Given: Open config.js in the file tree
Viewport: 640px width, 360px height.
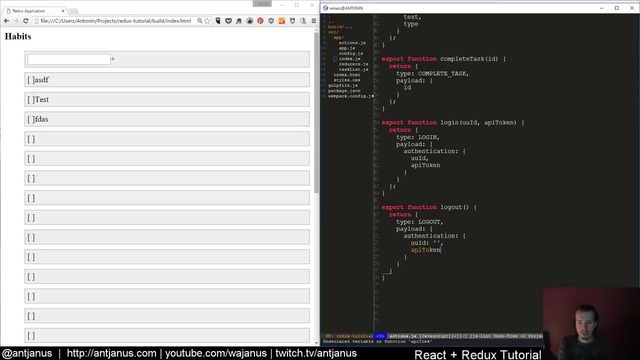Looking at the screenshot, I should coord(351,53).
